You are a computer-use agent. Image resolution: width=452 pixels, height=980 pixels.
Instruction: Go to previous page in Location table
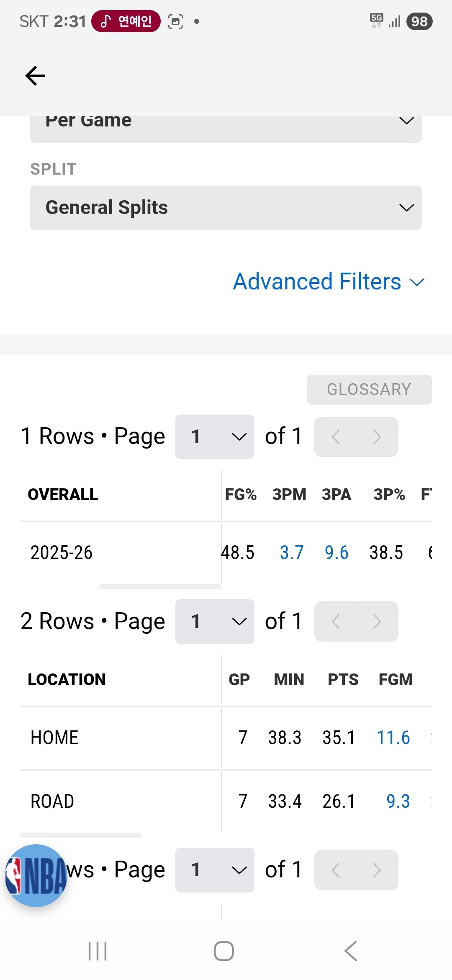click(x=335, y=622)
